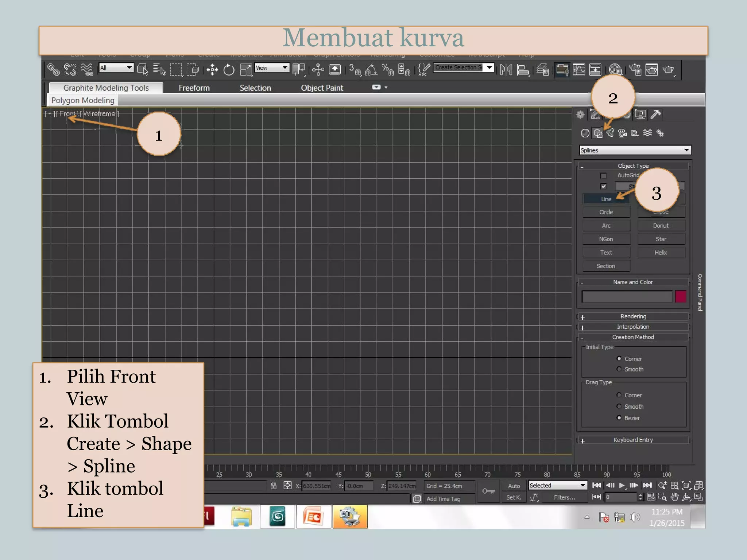Viewport: 747px width, 560px height.
Task: Open the Render Setup teapot icon
Action: tap(635, 70)
